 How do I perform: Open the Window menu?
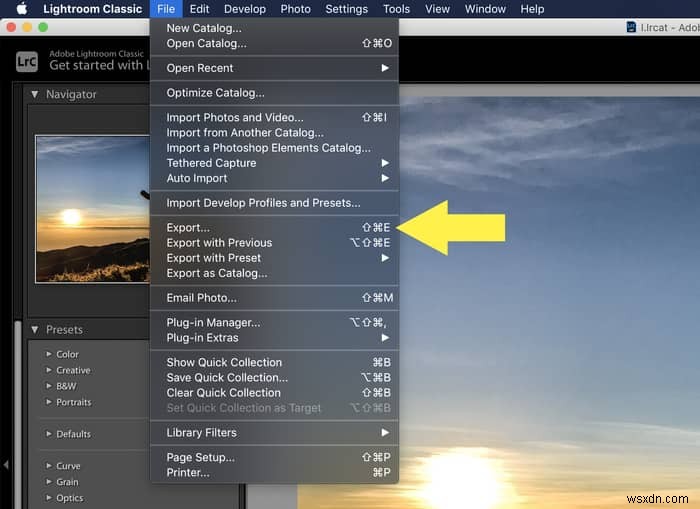coord(485,9)
